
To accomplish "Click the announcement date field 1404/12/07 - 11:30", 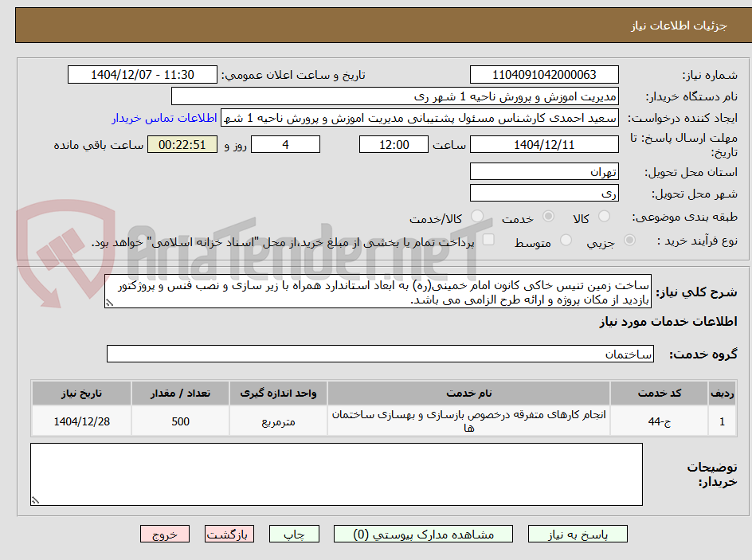I will tap(143, 75).
